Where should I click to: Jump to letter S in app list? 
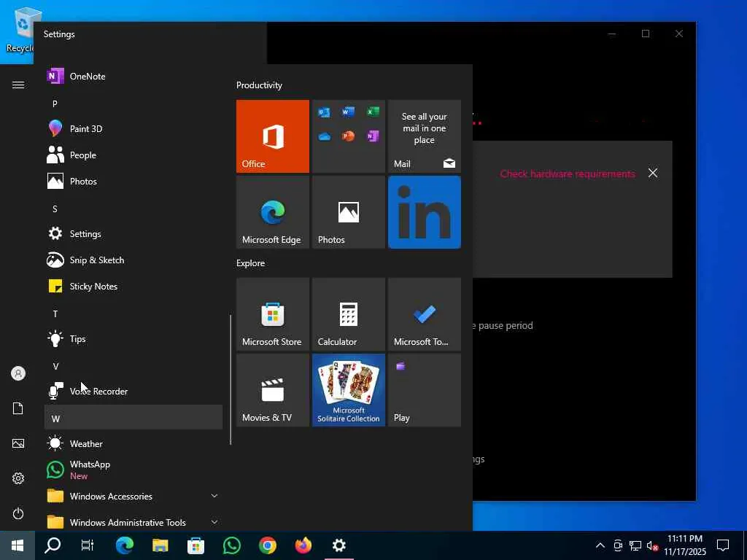click(133, 209)
